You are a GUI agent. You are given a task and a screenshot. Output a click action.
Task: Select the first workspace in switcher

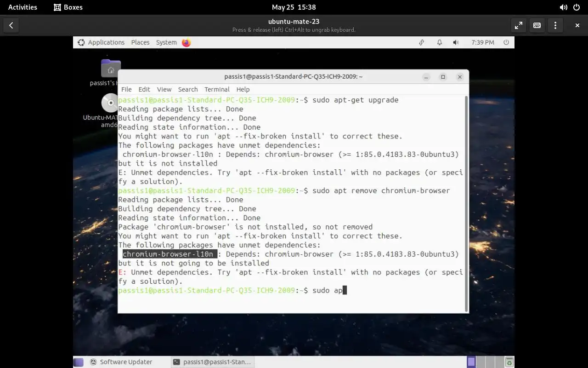click(x=471, y=362)
